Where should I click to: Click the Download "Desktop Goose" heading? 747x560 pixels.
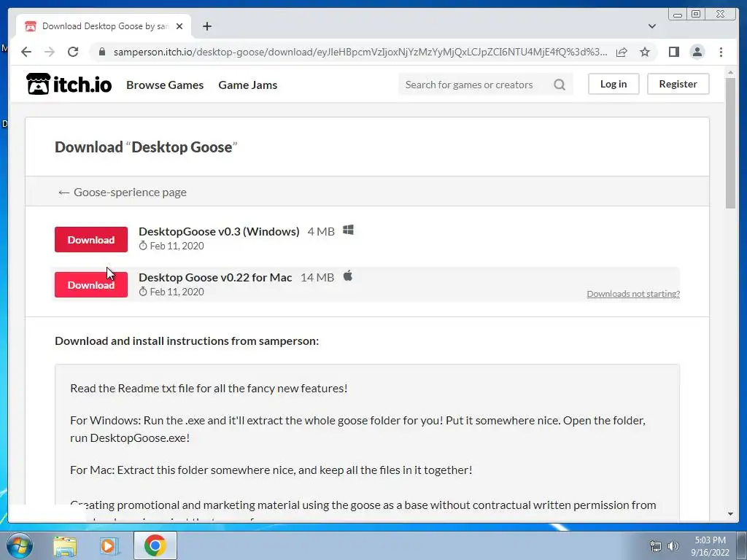point(146,147)
